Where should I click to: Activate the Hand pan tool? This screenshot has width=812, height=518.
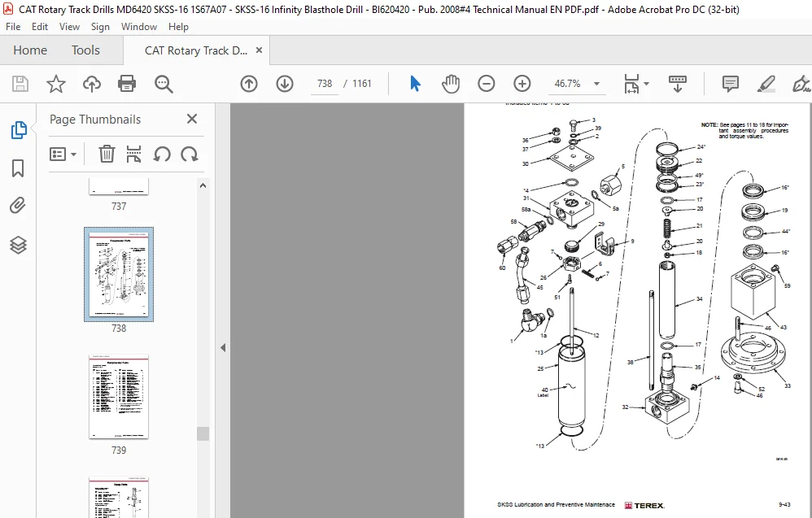[451, 83]
